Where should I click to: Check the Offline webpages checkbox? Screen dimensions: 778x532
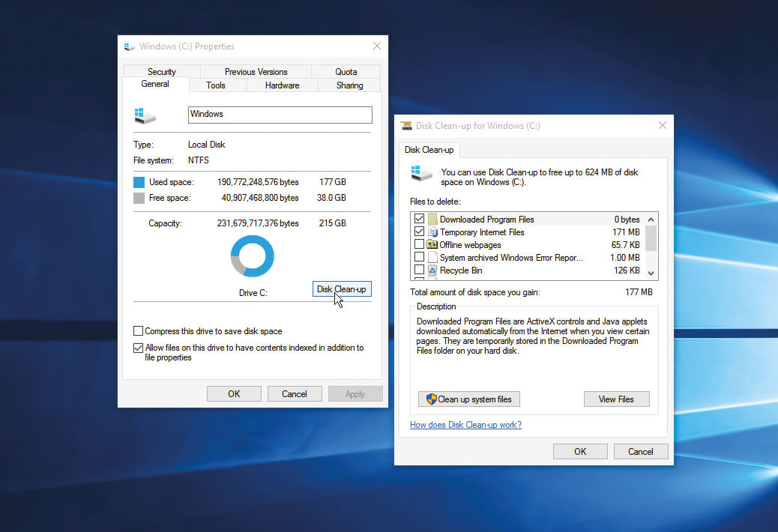click(419, 245)
